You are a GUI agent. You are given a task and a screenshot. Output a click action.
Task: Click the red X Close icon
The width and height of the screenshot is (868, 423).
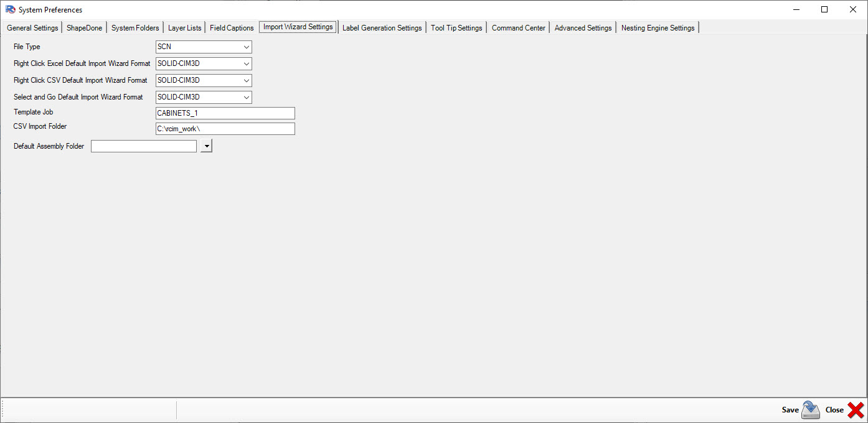pos(854,410)
